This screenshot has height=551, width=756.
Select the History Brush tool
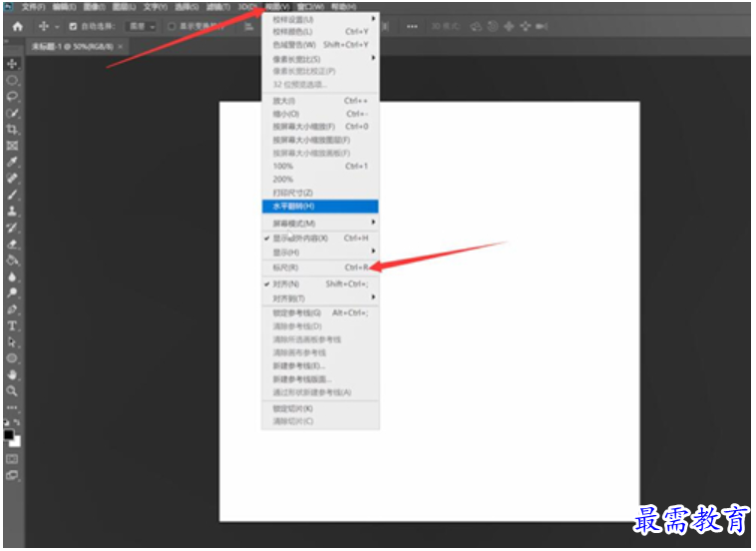(12, 228)
